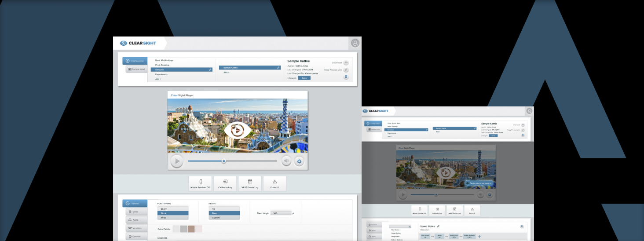
Task: Toggle Mobile Preview Off in right window
Action: [419, 210]
